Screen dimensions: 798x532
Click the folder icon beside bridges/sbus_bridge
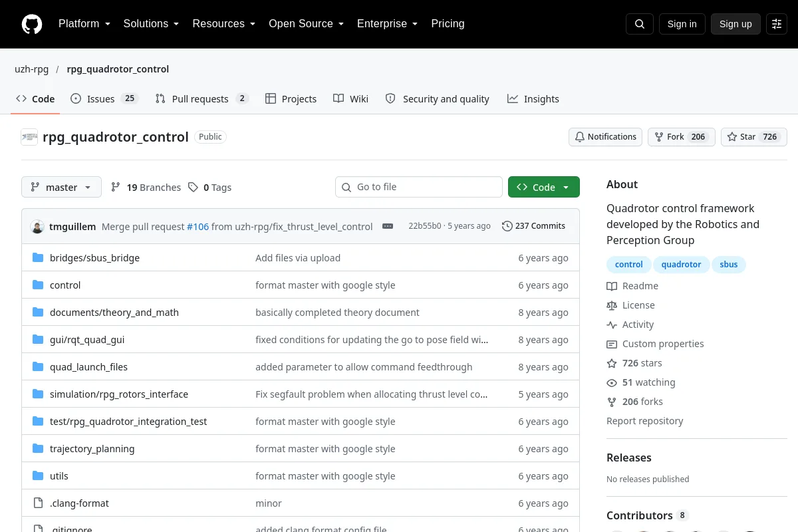pyautogui.click(x=38, y=258)
